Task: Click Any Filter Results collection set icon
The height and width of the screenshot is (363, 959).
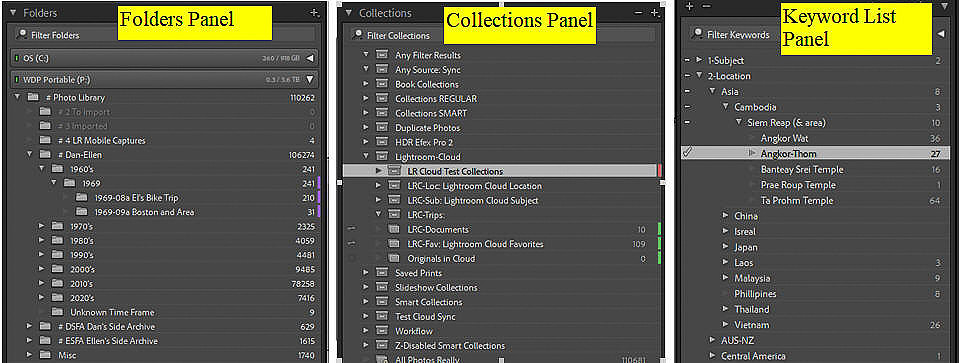Action: pyautogui.click(x=382, y=55)
